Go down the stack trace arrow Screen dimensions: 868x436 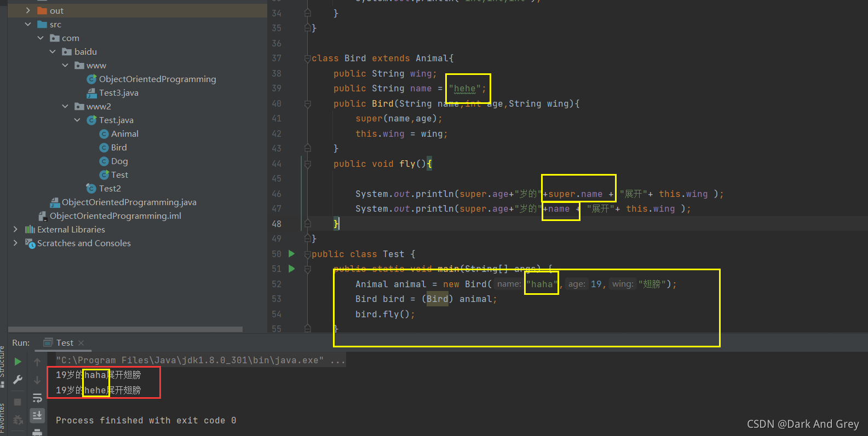coord(37,380)
